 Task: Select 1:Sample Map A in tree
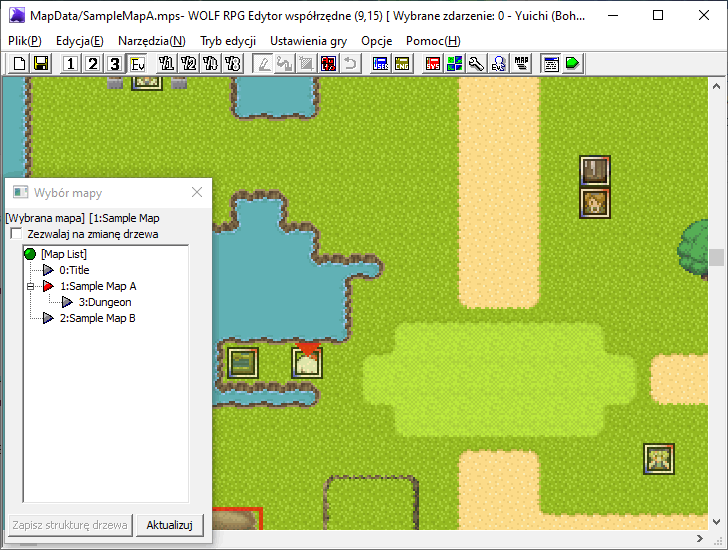(x=98, y=286)
